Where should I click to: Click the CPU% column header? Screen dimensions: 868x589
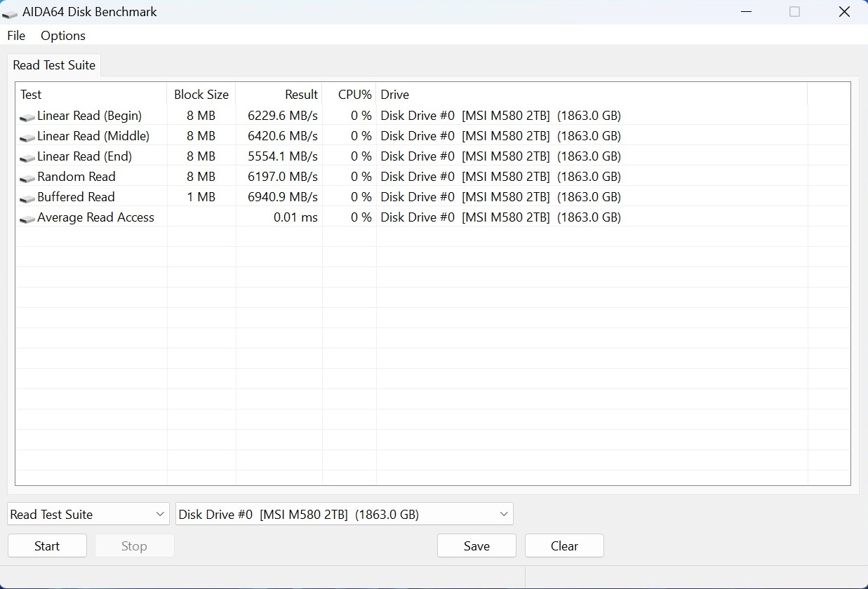point(349,95)
